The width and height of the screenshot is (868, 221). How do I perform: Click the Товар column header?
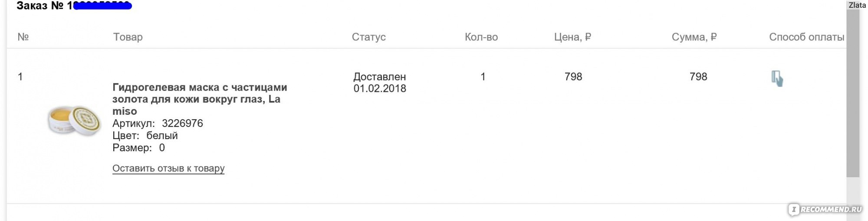(128, 37)
